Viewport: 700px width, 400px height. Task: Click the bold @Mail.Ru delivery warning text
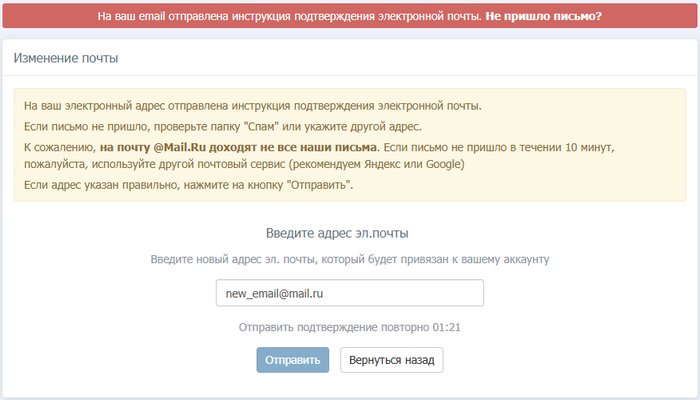coord(238,147)
